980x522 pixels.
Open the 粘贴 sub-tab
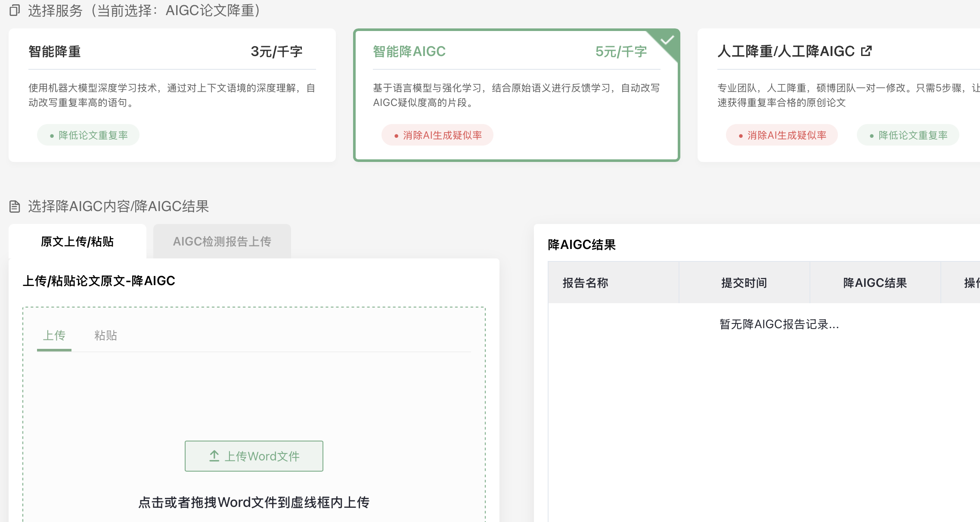(x=105, y=336)
